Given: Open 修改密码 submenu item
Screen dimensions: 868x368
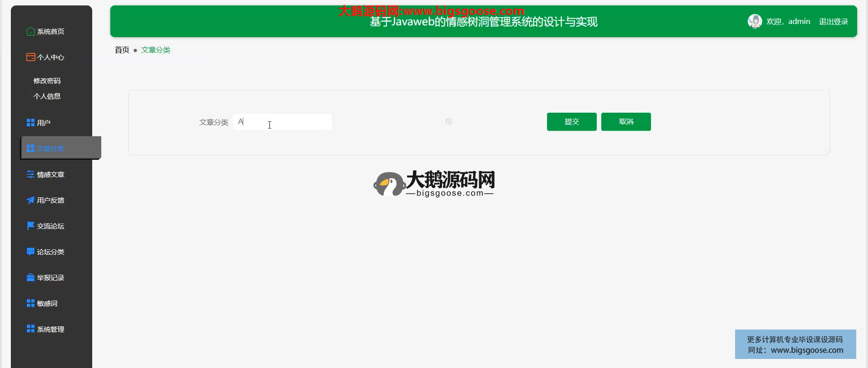Looking at the screenshot, I should (x=47, y=81).
